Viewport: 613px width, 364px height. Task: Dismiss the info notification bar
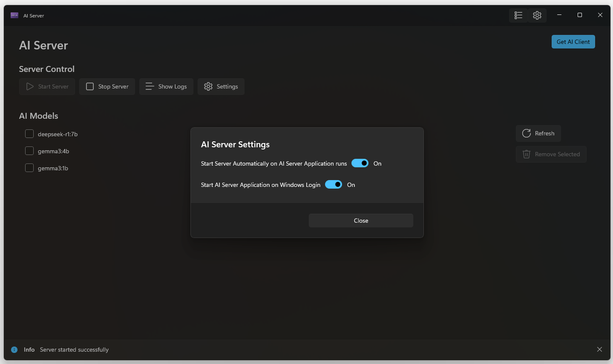tap(599, 350)
